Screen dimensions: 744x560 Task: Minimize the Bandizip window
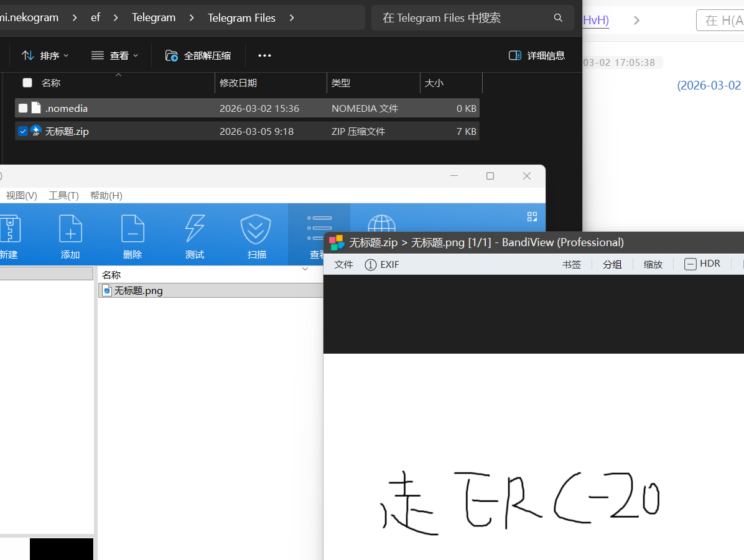(x=454, y=176)
